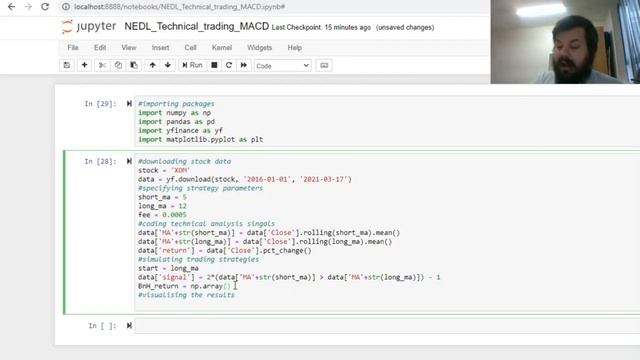Click the data['signal'] code line
The width and height of the screenshot is (640, 360).
tap(289, 277)
